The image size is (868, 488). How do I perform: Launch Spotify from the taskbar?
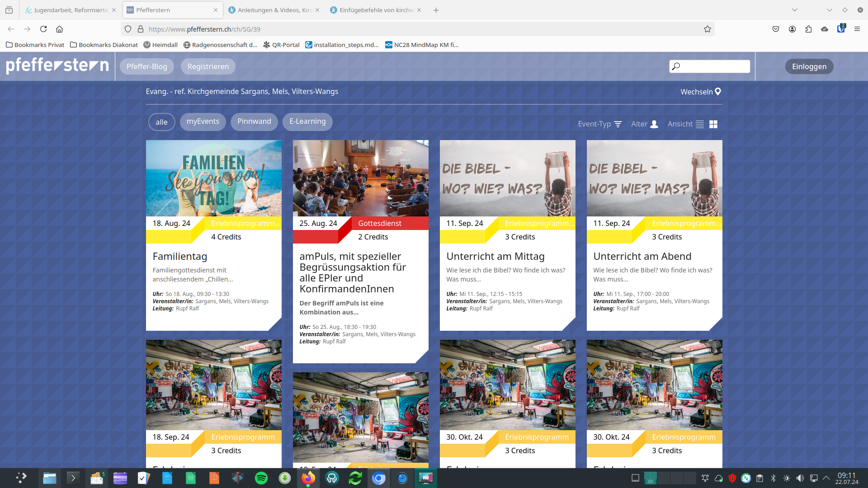[x=261, y=478]
